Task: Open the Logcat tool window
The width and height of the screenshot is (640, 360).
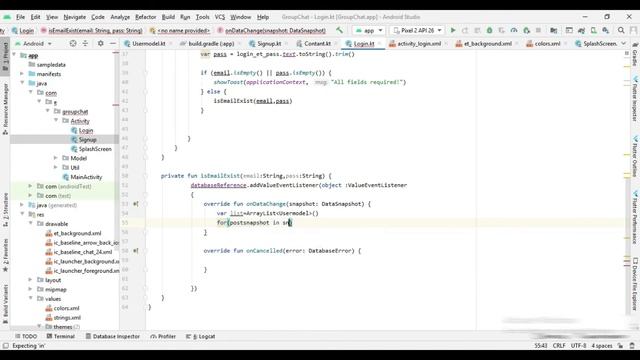Action: [200, 336]
